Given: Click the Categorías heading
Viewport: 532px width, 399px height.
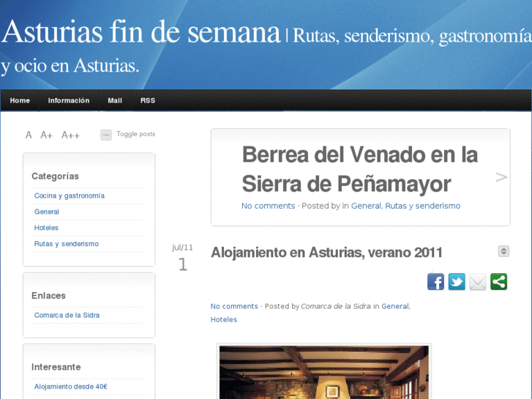Looking at the screenshot, I should [55, 176].
